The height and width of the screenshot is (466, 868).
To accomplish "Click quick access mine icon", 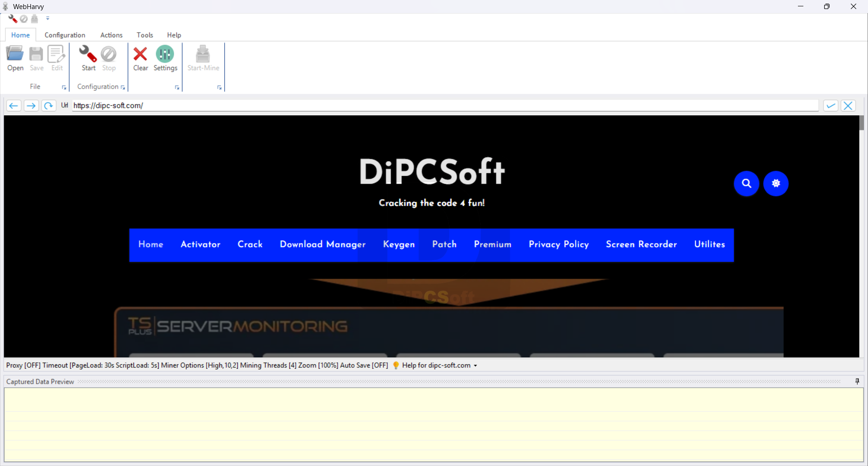I will [x=35, y=19].
